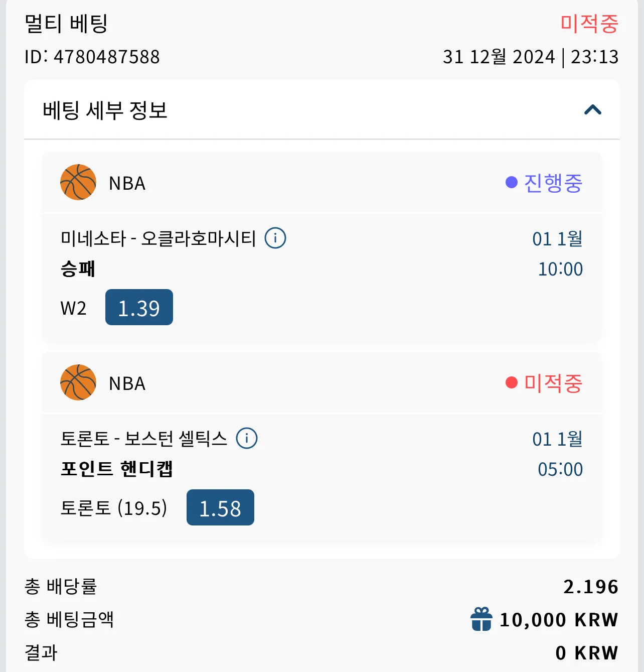The width and height of the screenshot is (644, 672).
Task: Collapse the 베팅 세부 정보 section chevron
Action: [x=592, y=110]
